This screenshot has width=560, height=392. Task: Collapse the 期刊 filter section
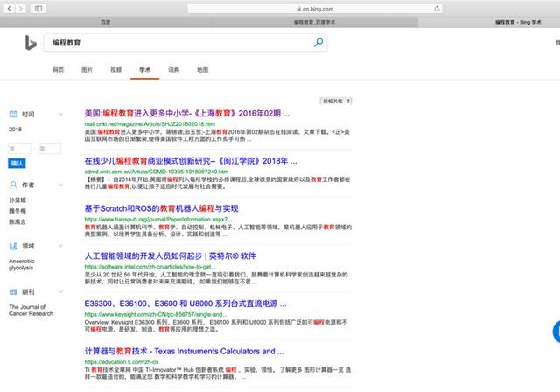(60, 291)
